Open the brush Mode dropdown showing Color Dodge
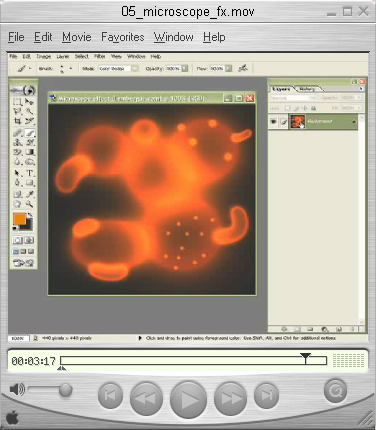The width and height of the screenshot is (376, 430). pos(118,69)
